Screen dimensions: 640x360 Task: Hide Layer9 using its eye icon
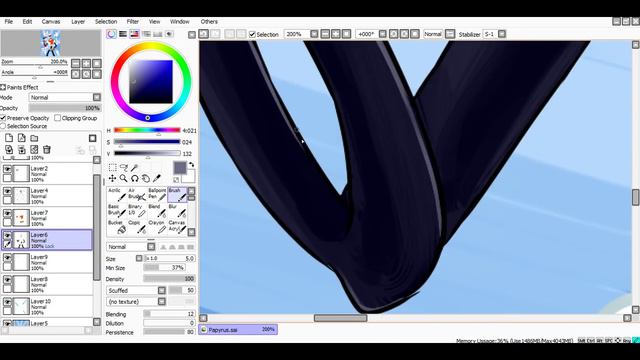coord(7,258)
